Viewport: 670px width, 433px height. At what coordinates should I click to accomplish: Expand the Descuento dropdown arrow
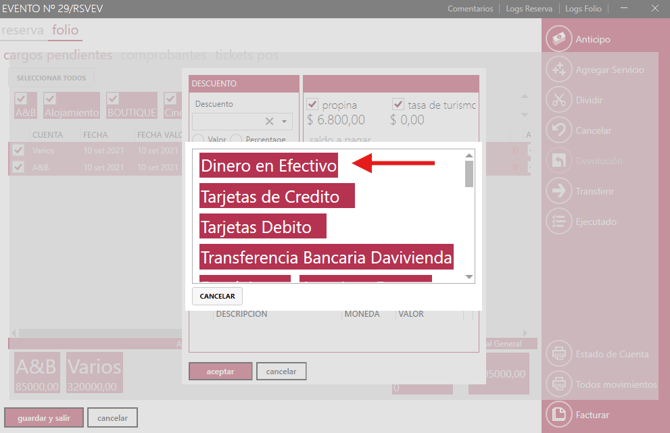(x=285, y=121)
